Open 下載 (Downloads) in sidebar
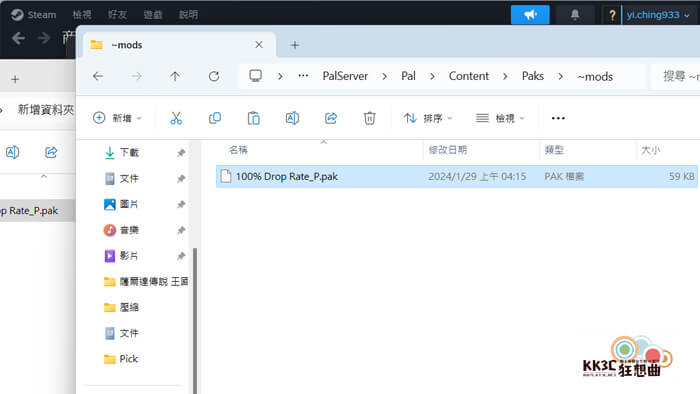 pyautogui.click(x=129, y=153)
